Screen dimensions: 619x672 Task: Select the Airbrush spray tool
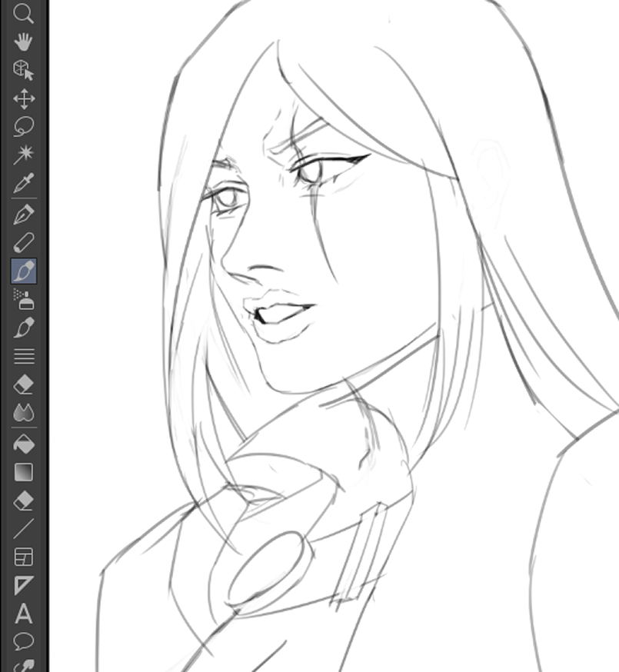(x=24, y=299)
